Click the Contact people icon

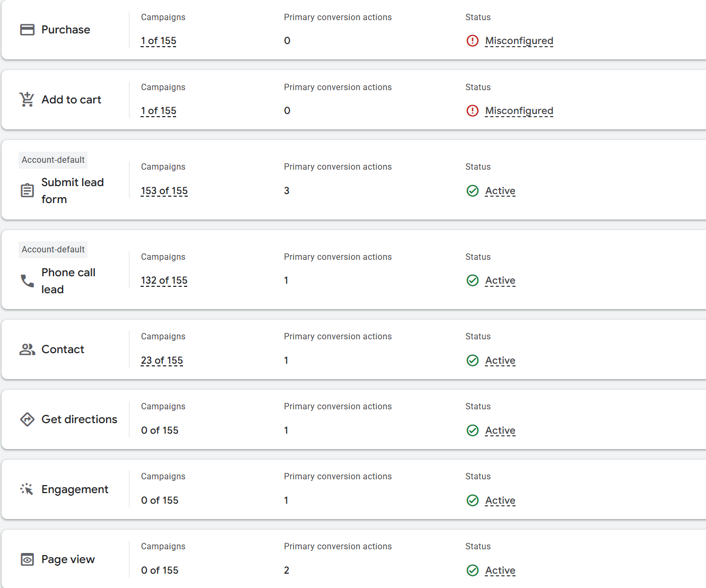pyautogui.click(x=27, y=349)
